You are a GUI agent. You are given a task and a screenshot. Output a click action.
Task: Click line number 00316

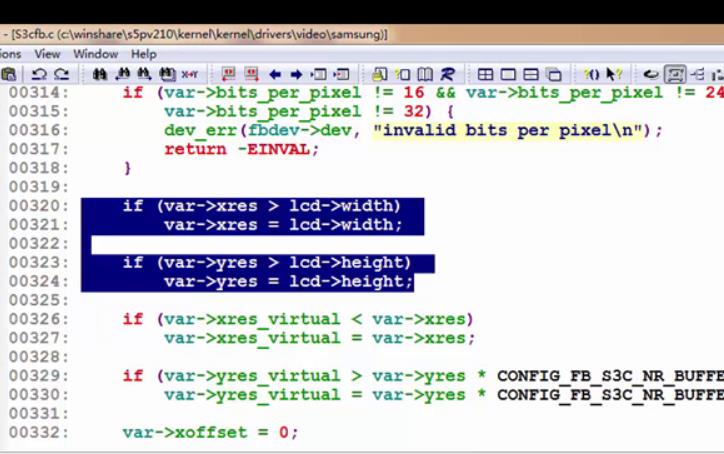click(x=38, y=130)
